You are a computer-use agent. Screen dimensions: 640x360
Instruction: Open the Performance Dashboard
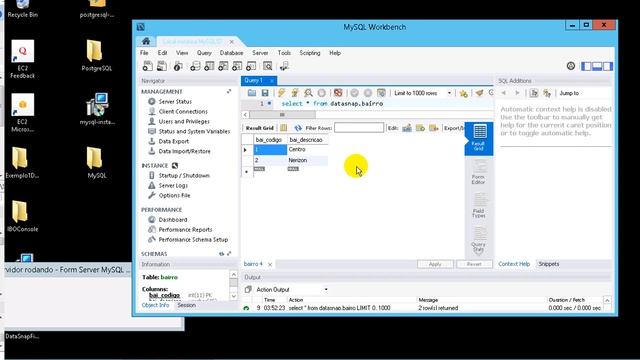click(x=173, y=220)
